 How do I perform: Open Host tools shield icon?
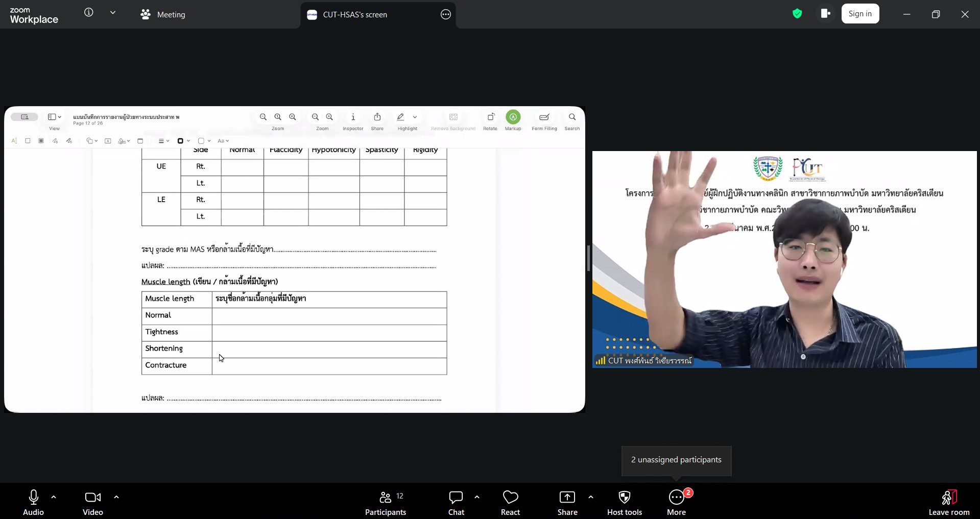(x=624, y=503)
